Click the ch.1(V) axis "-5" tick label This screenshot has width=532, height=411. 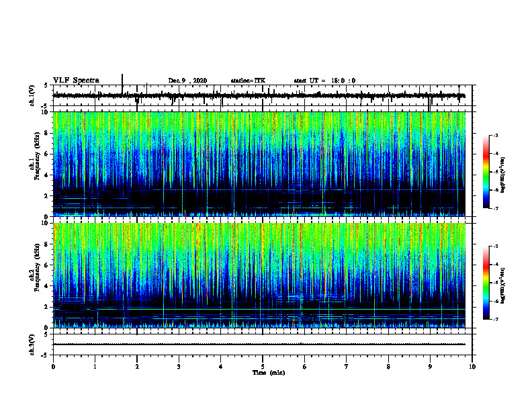pyautogui.click(x=45, y=106)
